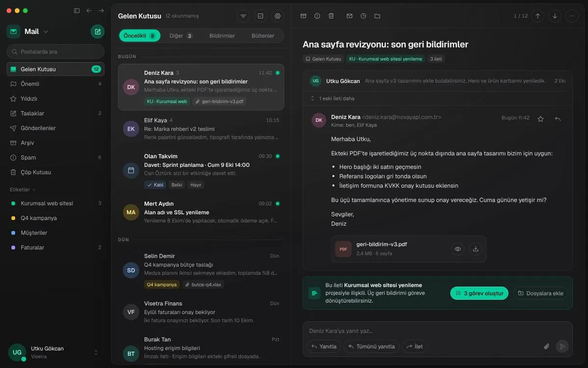Open the Taslaklar folder

coord(55,113)
